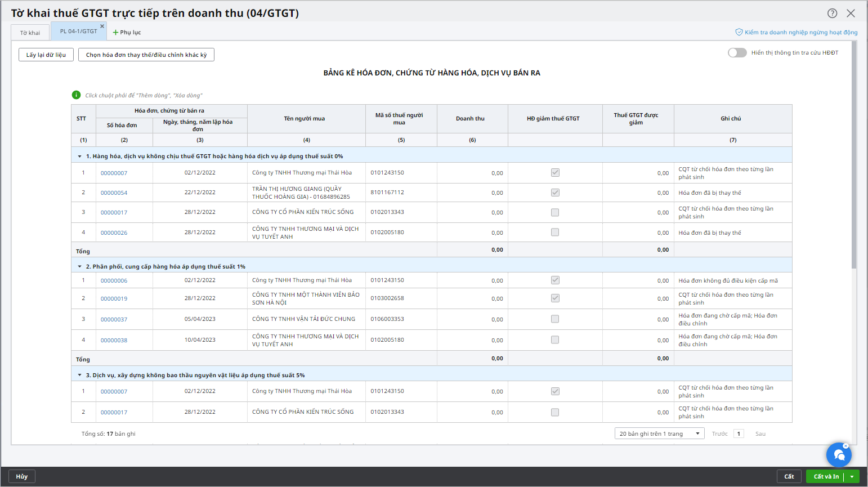
Task: Select tax code cell 8101167112
Action: [x=401, y=193]
